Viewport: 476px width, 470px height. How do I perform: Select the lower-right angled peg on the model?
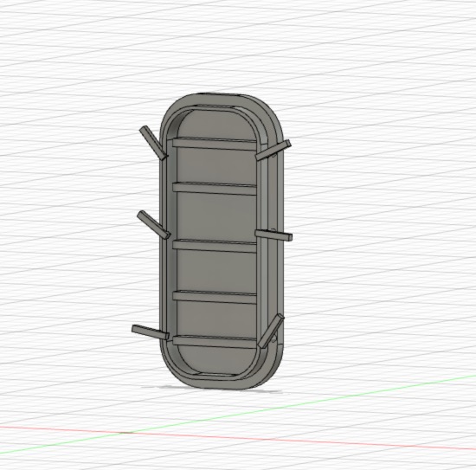271,332
